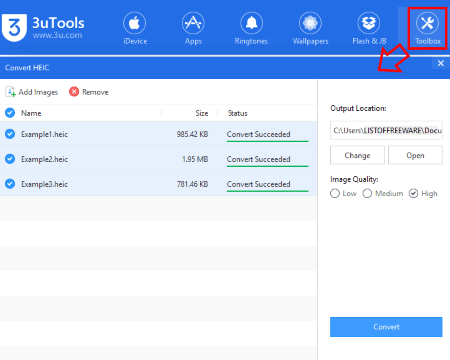Open the iDevice section
The height and width of the screenshot is (360, 450).
[x=135, y=29]
